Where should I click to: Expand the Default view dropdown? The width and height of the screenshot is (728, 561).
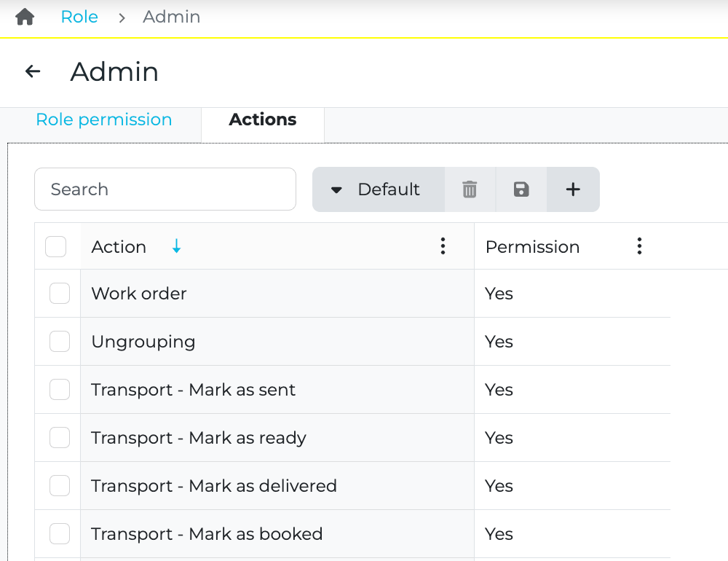378,189
